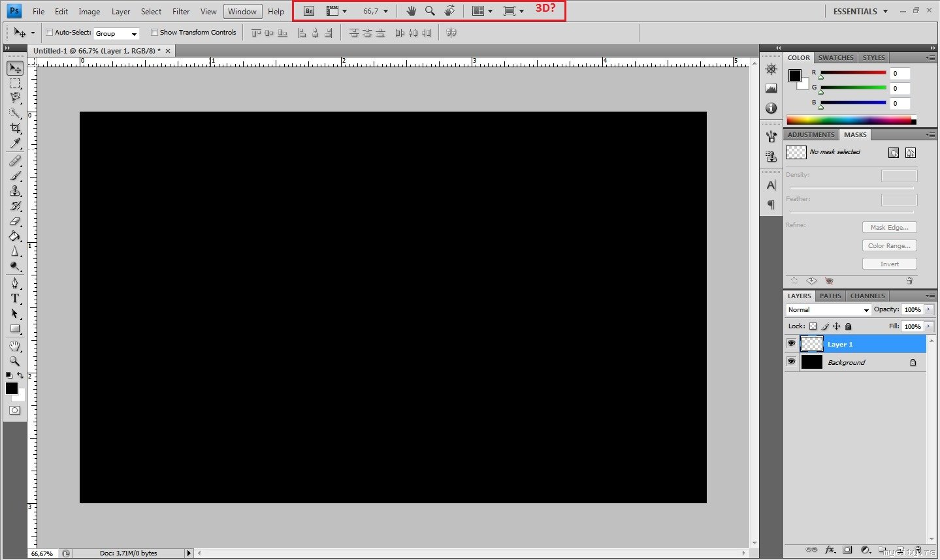Click align top edges icon
This screenshot has height=560, width=940.
pyautogui.click(x=256, y=33)
